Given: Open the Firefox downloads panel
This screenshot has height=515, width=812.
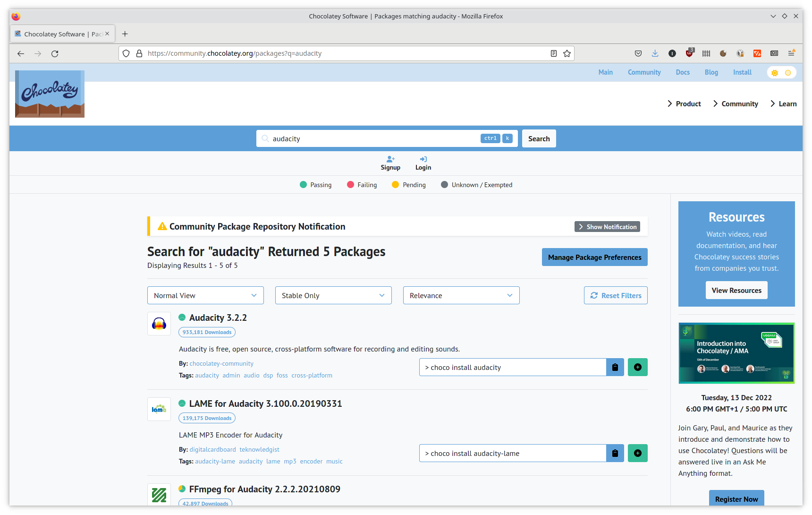Looking at the screenshot, I should point(655,53).
